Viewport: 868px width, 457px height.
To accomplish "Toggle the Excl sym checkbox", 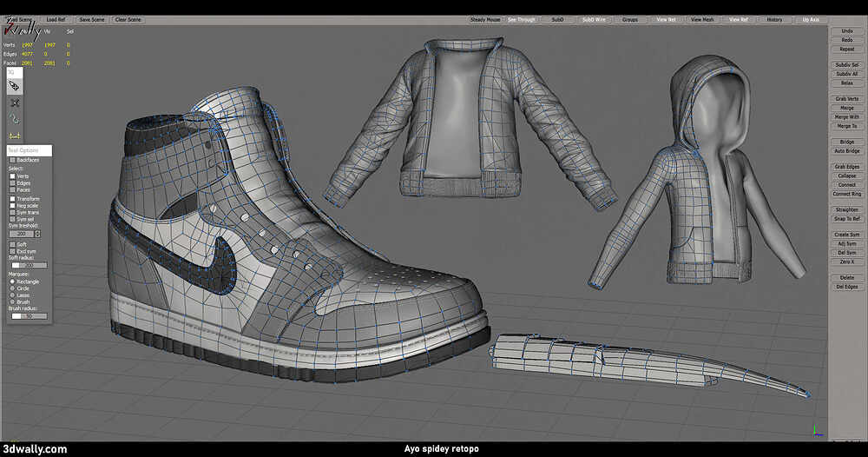I will [x=12, y=251].
